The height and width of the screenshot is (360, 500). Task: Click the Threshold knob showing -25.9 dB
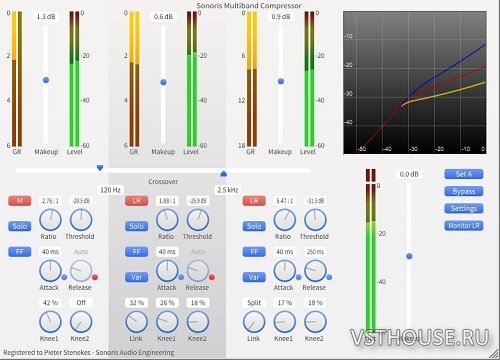[x=198, y=220]
